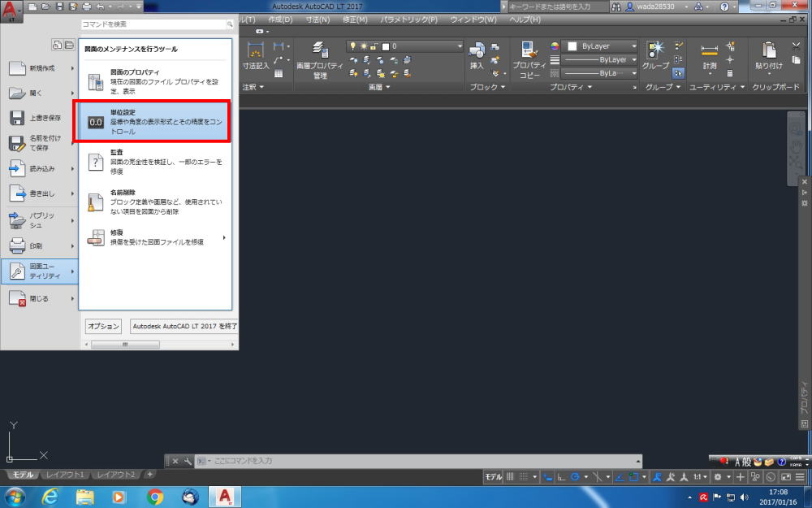
Task: Click the Undo arrow in quick access toolbar
Action: pyautogui.click(x=101, y=7)
